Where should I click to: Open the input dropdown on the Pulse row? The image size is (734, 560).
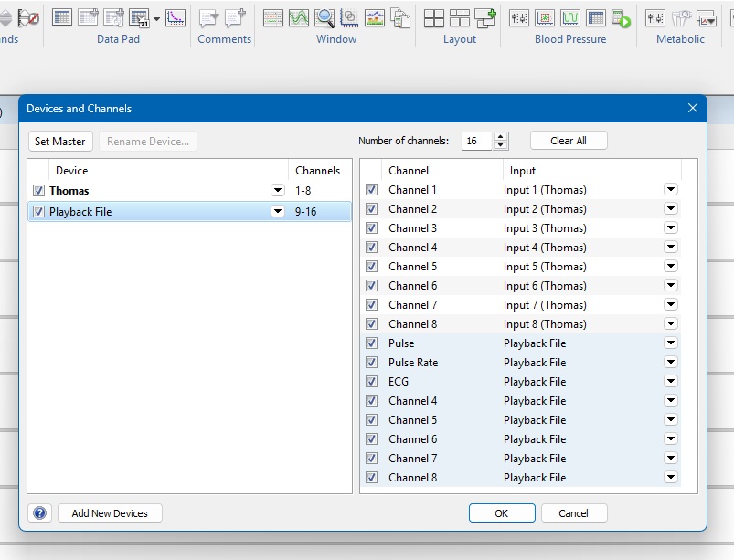[x=671, y=343]
